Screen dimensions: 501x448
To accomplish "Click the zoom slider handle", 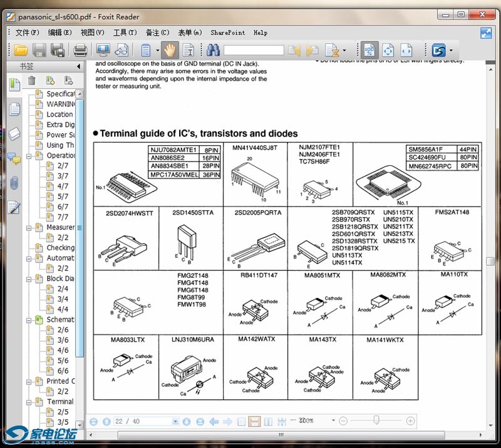I will point(376,420).
